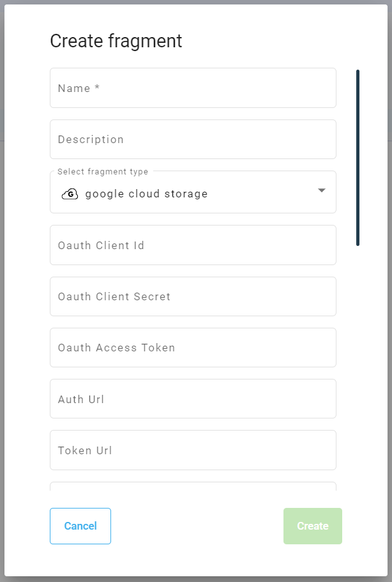Click the dialog scrollbar thumb
Image resolution: width=392 pixels, height=582 pixels.
pyautogui.click(x=357, y=158)
